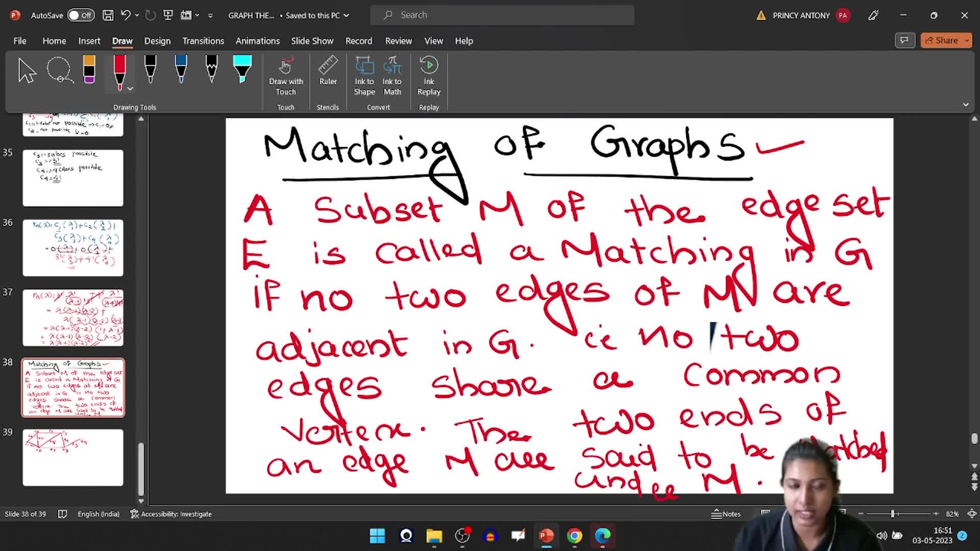Collapse the ribbon with chevron
980x551 pixels.
966,105
